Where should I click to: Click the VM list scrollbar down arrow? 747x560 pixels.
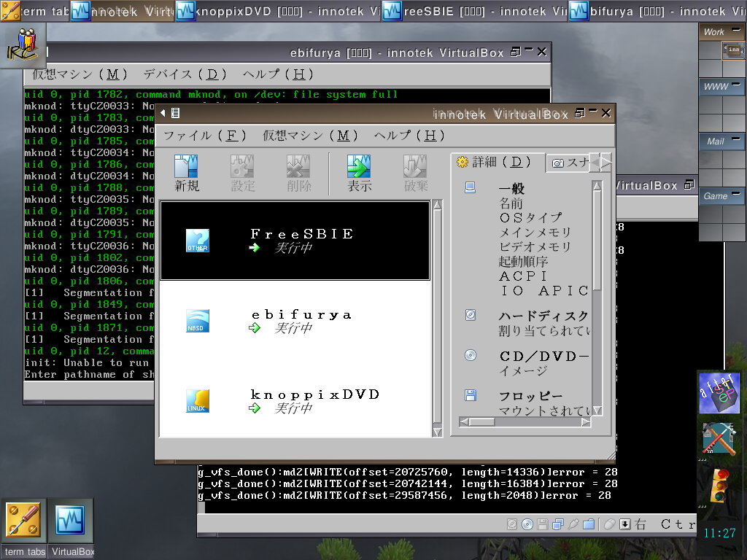[x=438, y=432]
